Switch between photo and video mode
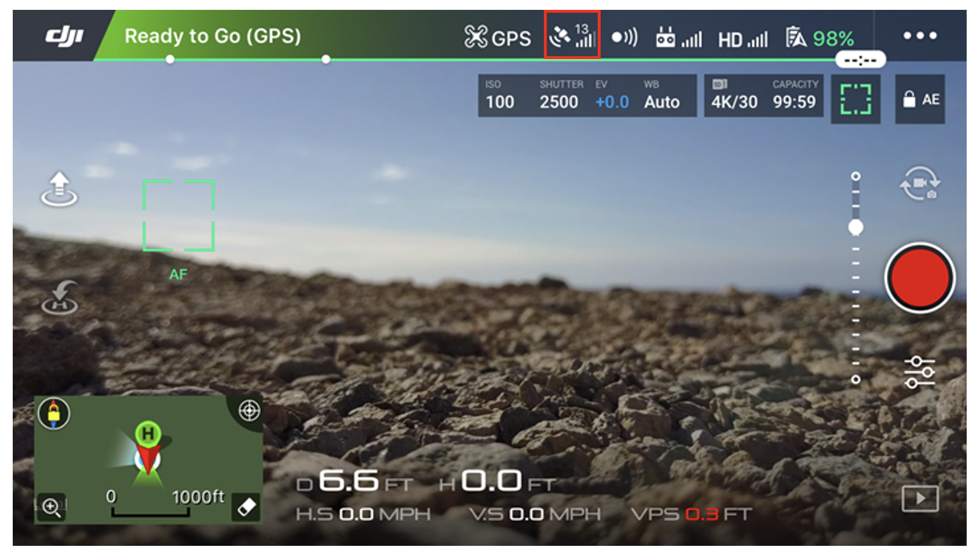Viewport: 980px width, 558px height. pyautogui.click(x=919, y=185)
